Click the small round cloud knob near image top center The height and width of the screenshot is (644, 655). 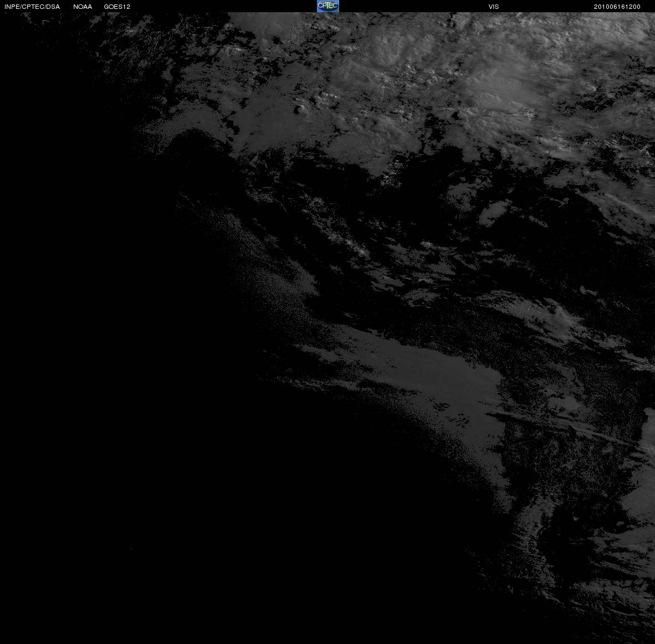[x=300, y=110]
